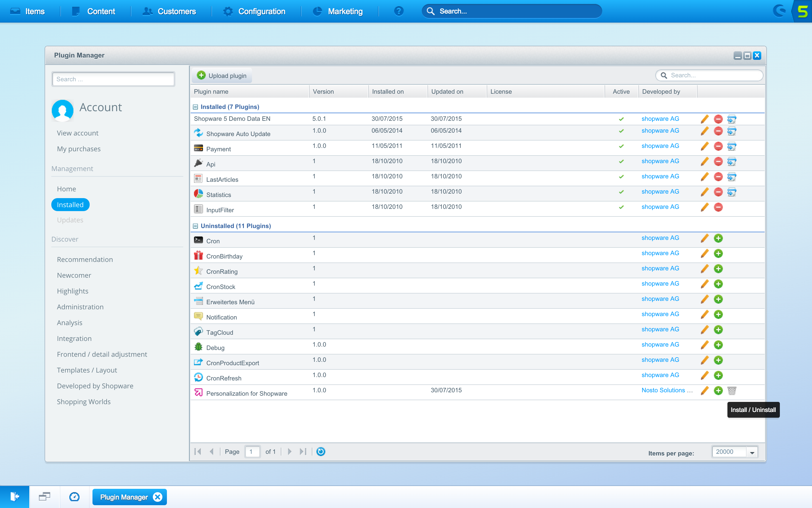Image resolution: width=812 pixels, height=508 pixels.
Task: Click the top global Search bar
Action: [512, 11]
